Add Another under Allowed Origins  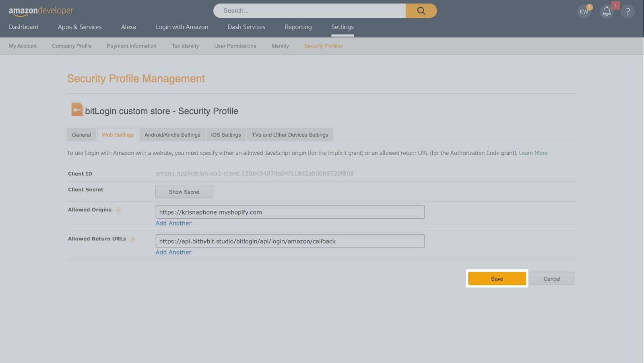coord(173,224)
